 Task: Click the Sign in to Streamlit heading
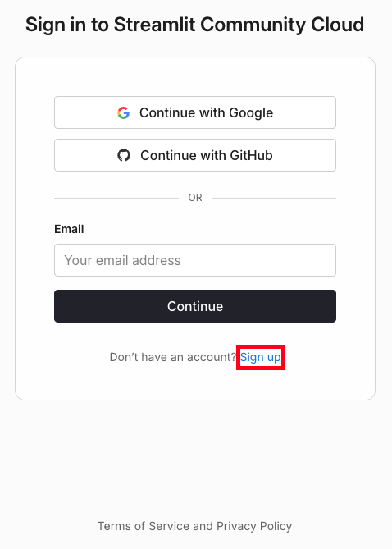pos(194,25)
